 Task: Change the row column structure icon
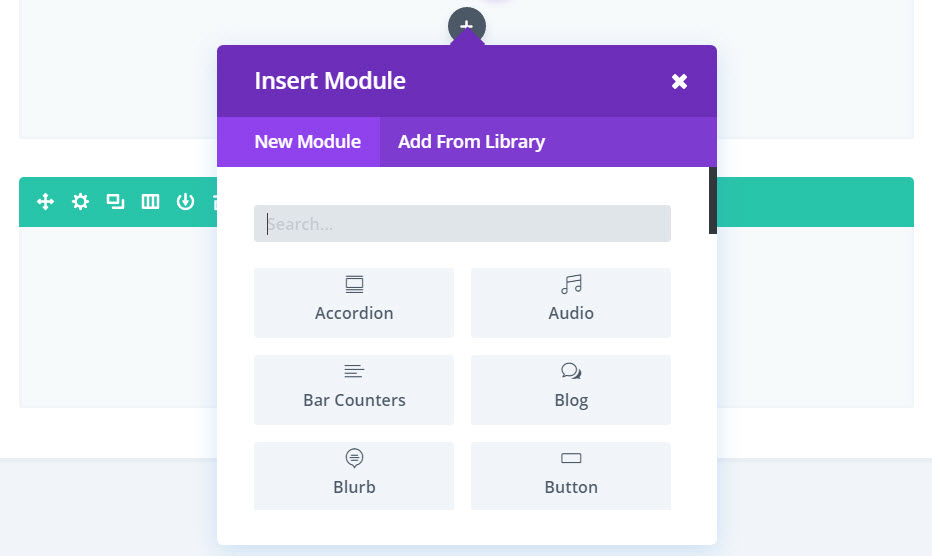[150, 202]
